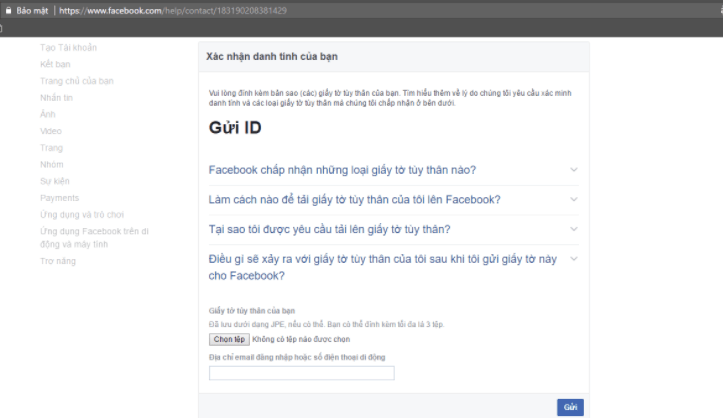The image size is (723, 418).
Task: Open the Tạo Tài khoản help topic
Action: click(x=68, y=47)
